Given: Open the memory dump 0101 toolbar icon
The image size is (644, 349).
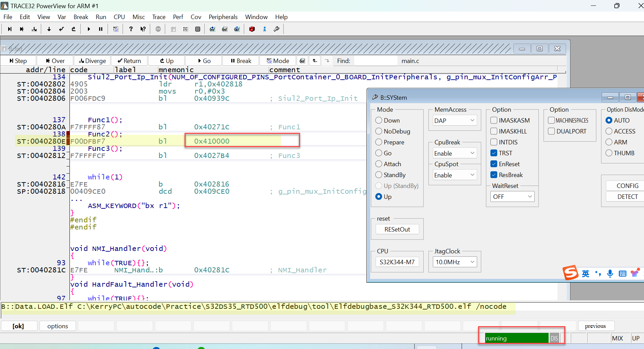Looking at the screenshot, I should 185,29.
